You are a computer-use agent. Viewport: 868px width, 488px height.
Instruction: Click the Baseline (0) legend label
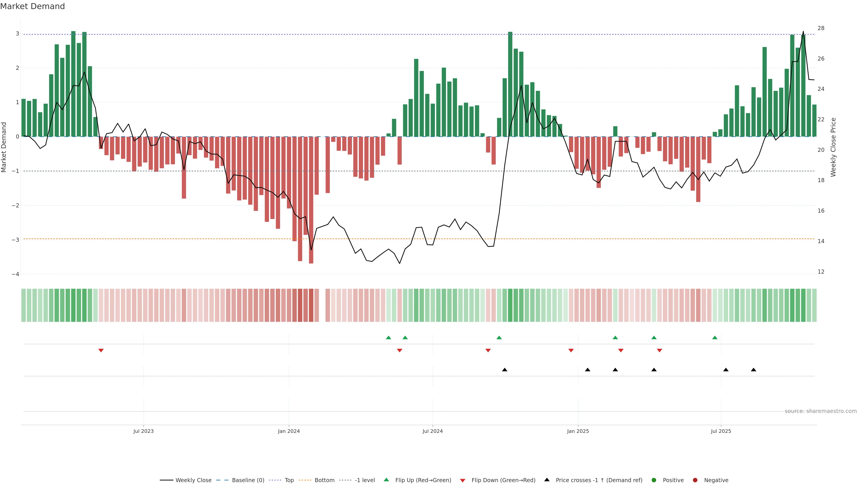[x=248, y=480]
